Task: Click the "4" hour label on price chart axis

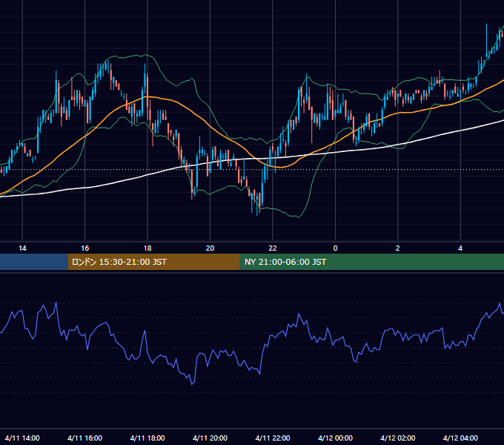Action: point(460,248)
